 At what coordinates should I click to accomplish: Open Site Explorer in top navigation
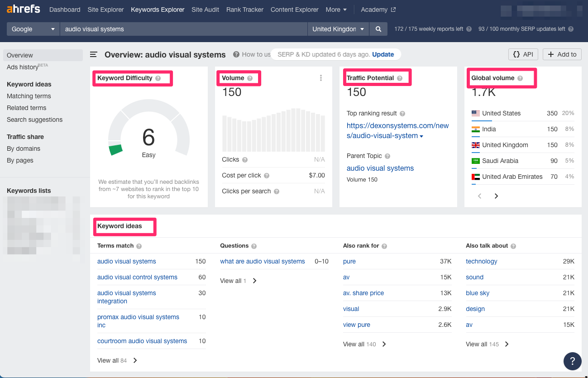tap(105, 10)
